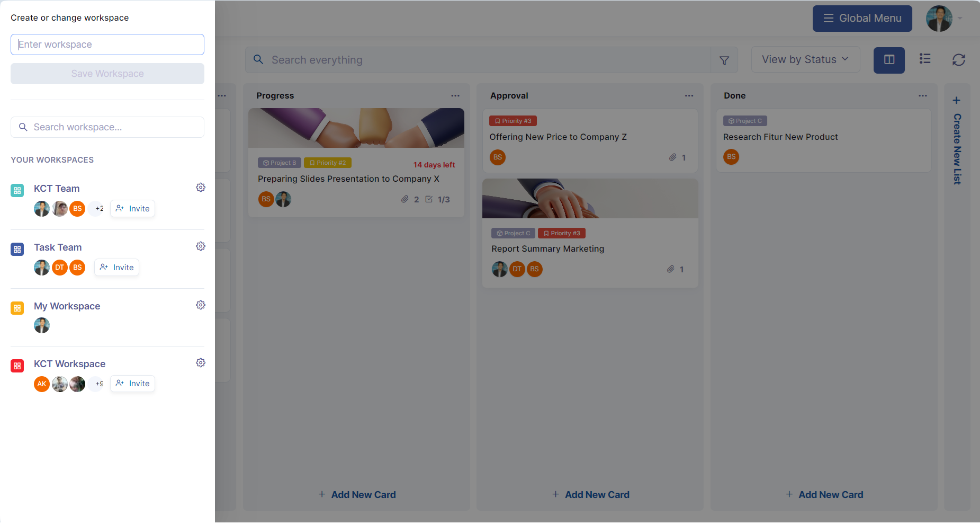Switch to board column view icon
This screenshot has height=524, width=980.
point(889,60)
